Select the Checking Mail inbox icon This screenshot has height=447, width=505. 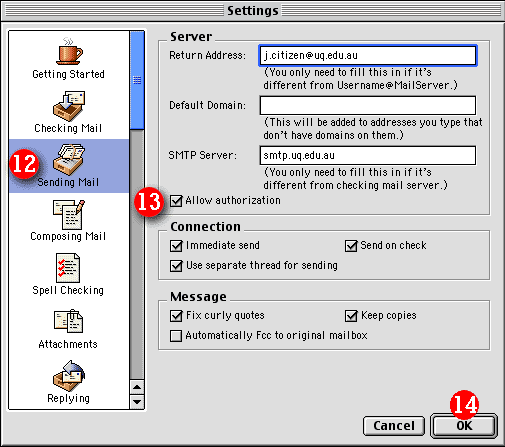click(x=69, y=106)
